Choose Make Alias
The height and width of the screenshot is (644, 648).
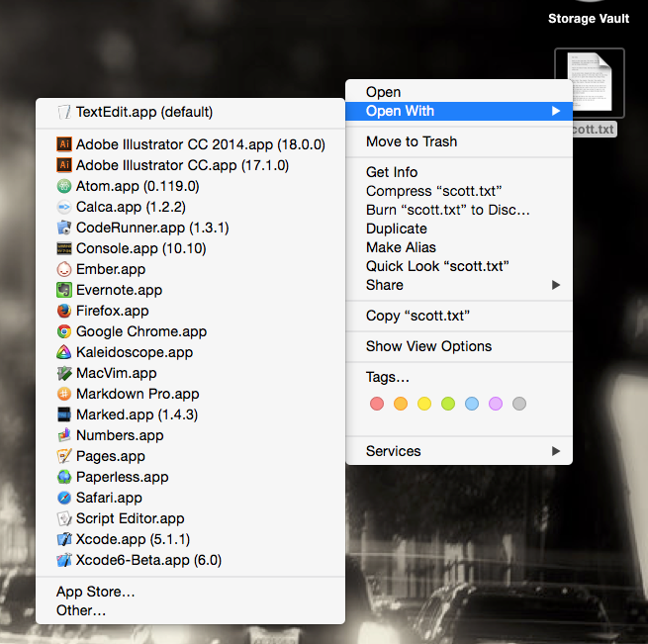point(459,247)
